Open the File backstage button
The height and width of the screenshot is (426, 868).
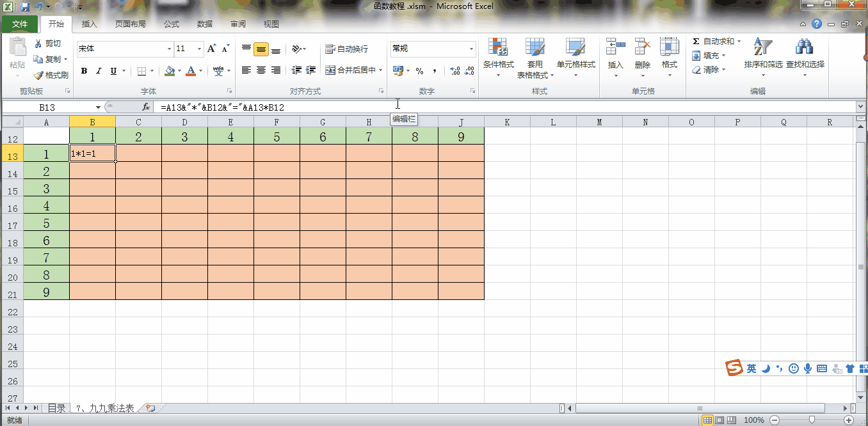[x=20, y=24]
